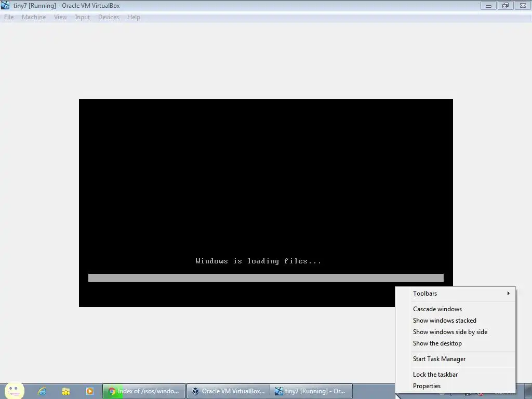Expand the Toolbars submenu
The width and height of the screenshot is (532, 399).
(x=455, y=294)
